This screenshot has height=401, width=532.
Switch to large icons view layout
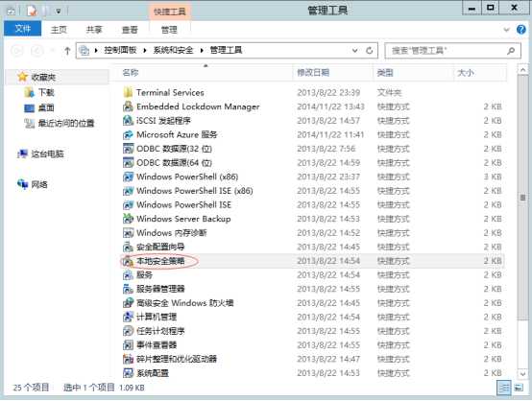519,388
